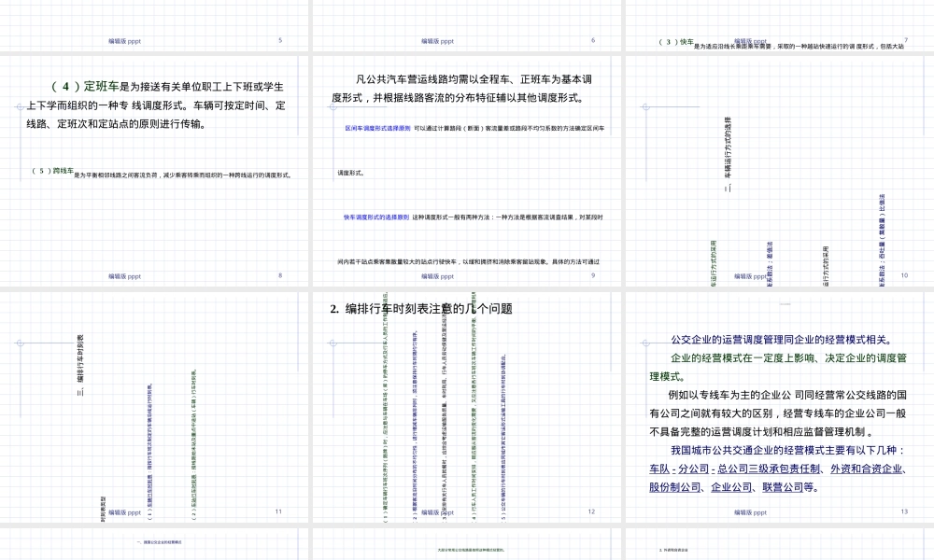Screen dimensions: 934x560
Task: Click the green sentence starting 企业的经营模式在一定度上
Action: [778, 367]
